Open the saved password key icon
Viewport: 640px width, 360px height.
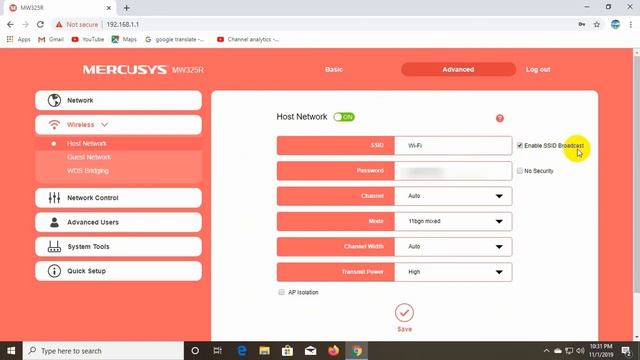[582, 24]
